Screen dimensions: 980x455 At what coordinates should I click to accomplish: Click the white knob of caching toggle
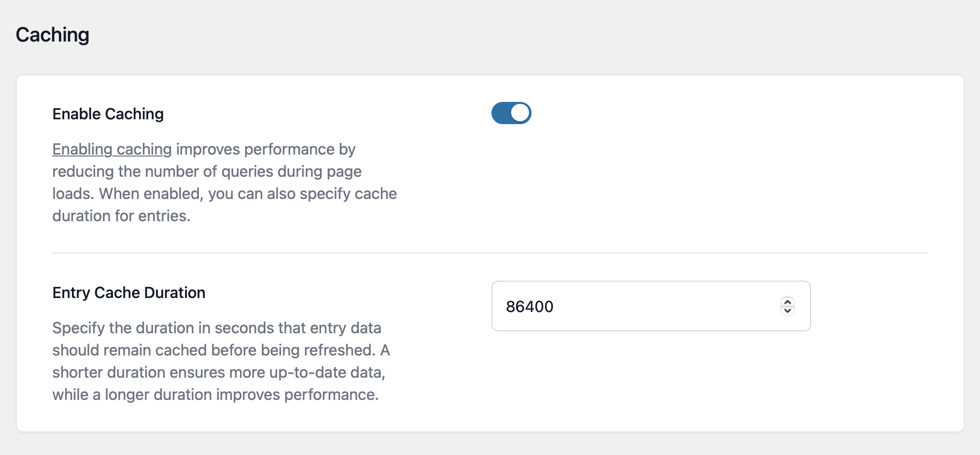click(x=520, y=113)
